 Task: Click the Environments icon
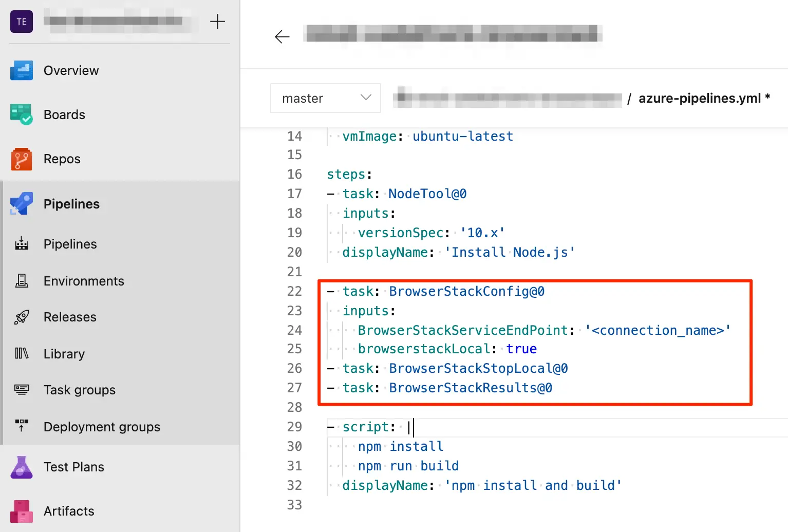pyautogui.click(x=22, y=281)
